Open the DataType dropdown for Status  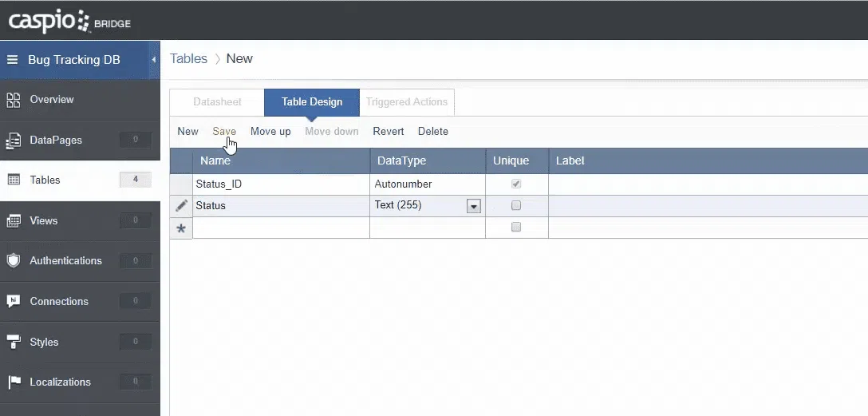pos(474,206)
